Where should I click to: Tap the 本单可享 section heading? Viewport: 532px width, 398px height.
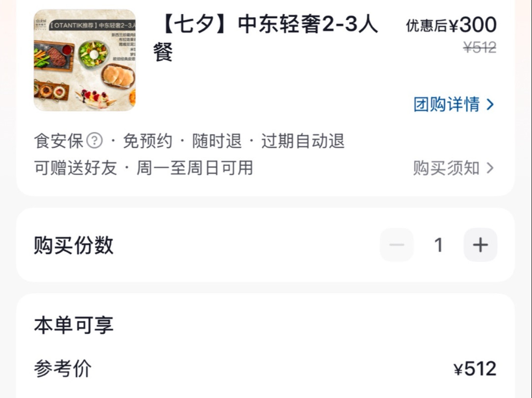pyautogui.click(x=73, y=325)
